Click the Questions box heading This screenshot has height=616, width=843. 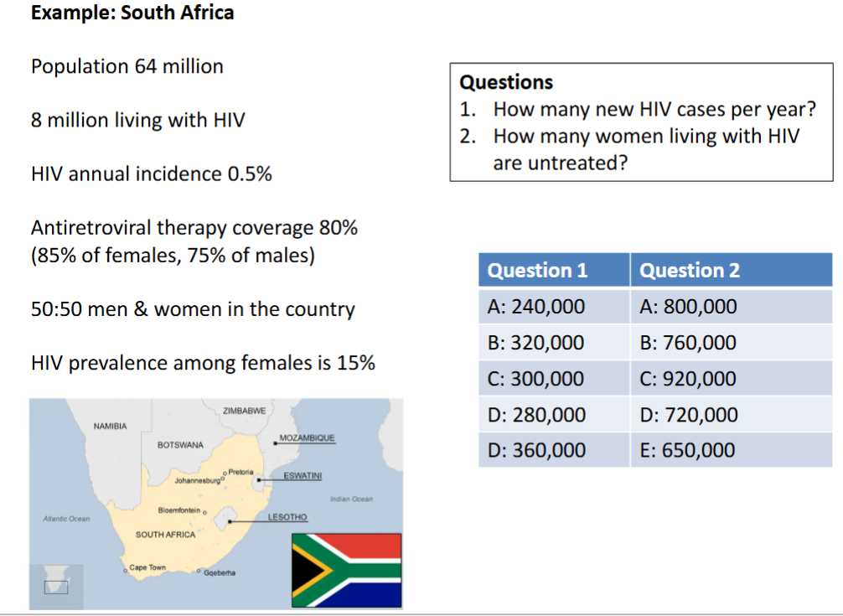507,82
